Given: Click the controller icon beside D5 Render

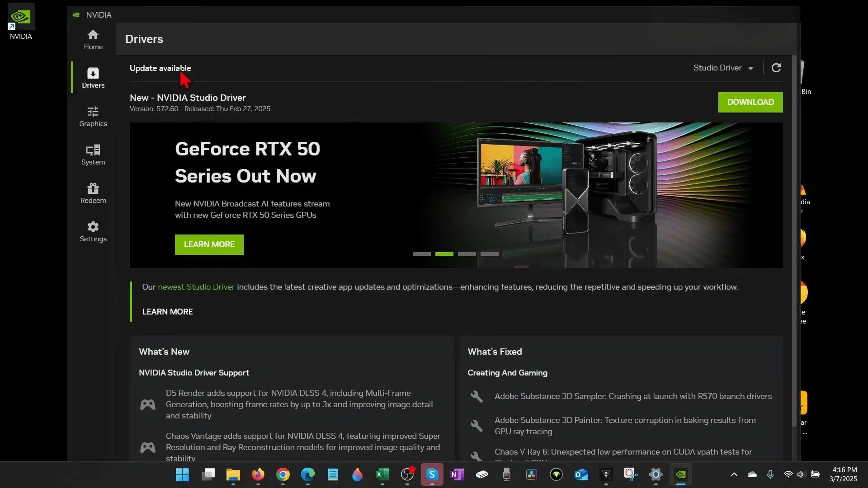Looking at the screenshot, I should coord(148,404).
